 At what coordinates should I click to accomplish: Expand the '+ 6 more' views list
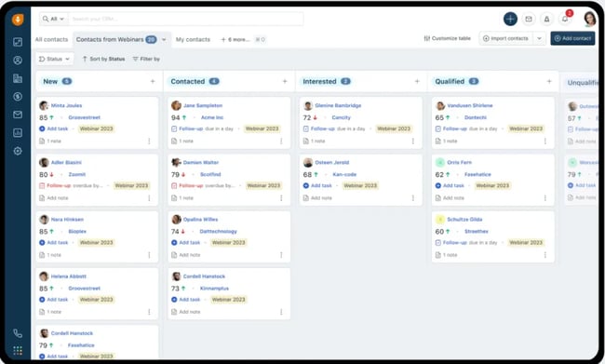[235, 39]
